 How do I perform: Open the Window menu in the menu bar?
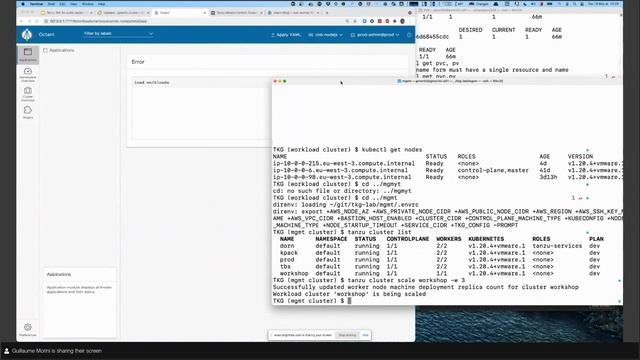tap(87, 4)
